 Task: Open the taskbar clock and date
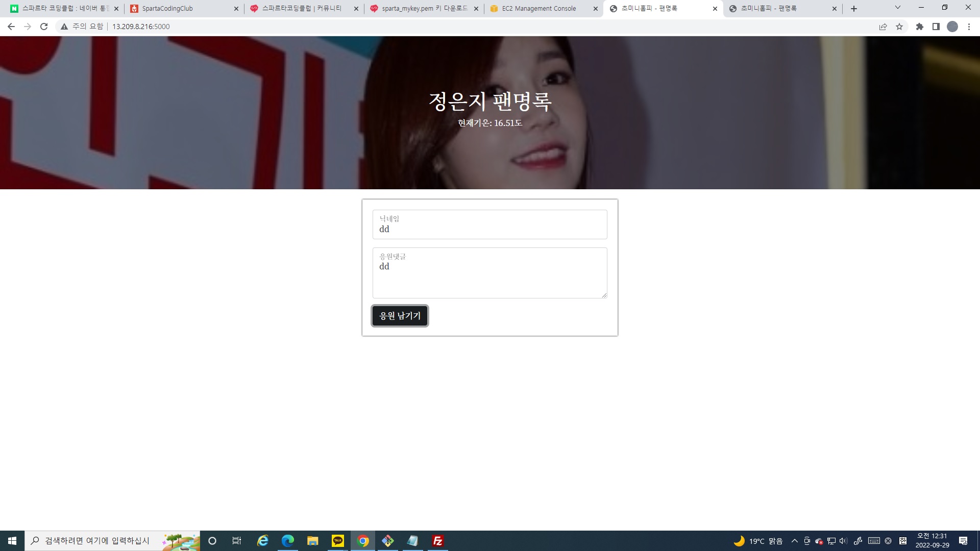pyautogui.click(x=932, y=541)
